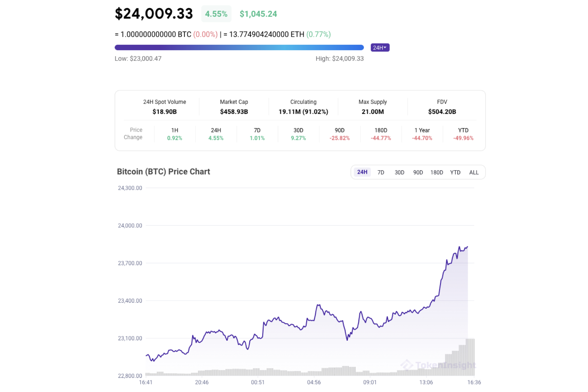Select the ALL chart range

pos(474,172)
